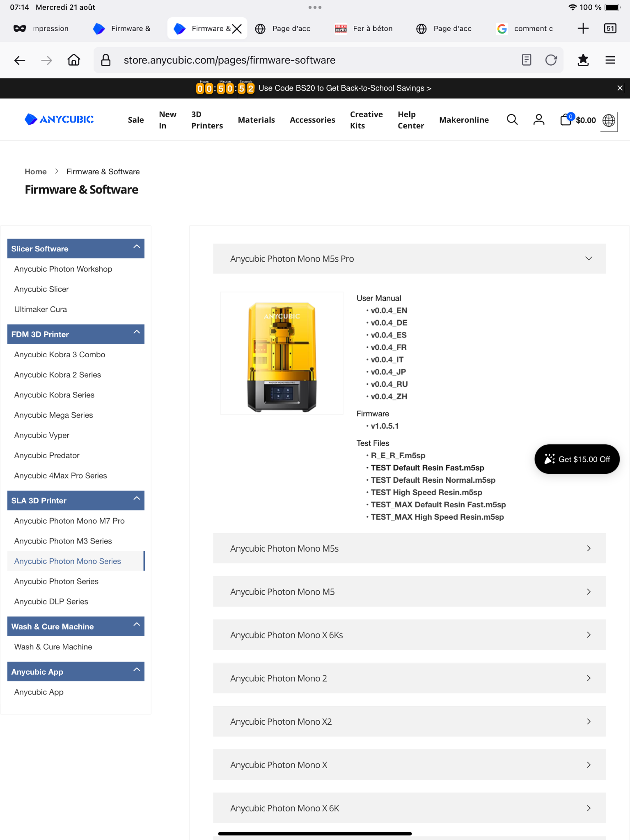Image resolution: width=630 pixels, height=840 pixels.
Task: Go back to the previous page
Action: [20, 60]
